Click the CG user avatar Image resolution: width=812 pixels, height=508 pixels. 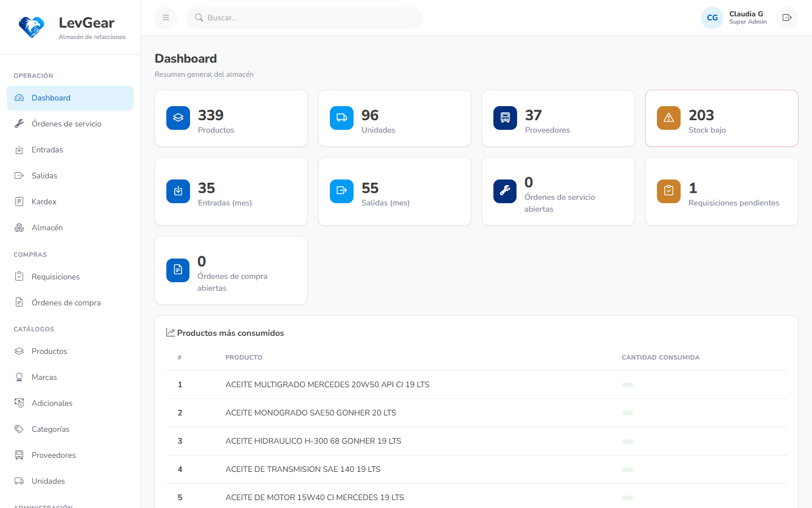[x=712, y=17]
